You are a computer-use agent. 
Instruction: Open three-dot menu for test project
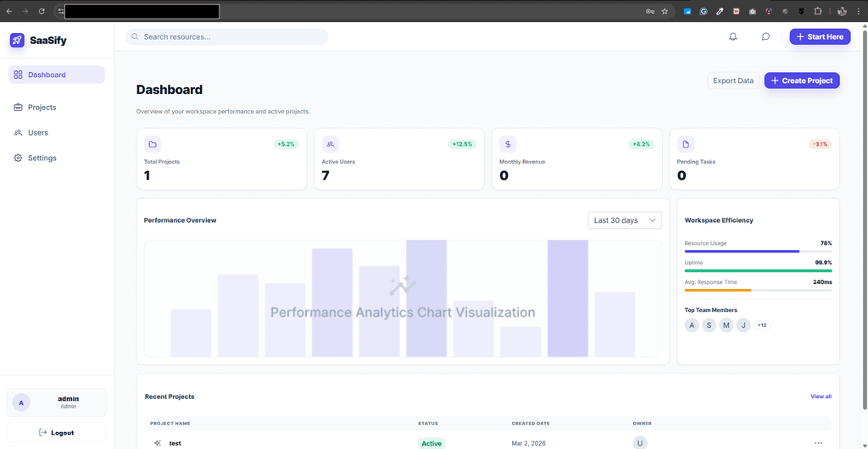tap(818, 443)
